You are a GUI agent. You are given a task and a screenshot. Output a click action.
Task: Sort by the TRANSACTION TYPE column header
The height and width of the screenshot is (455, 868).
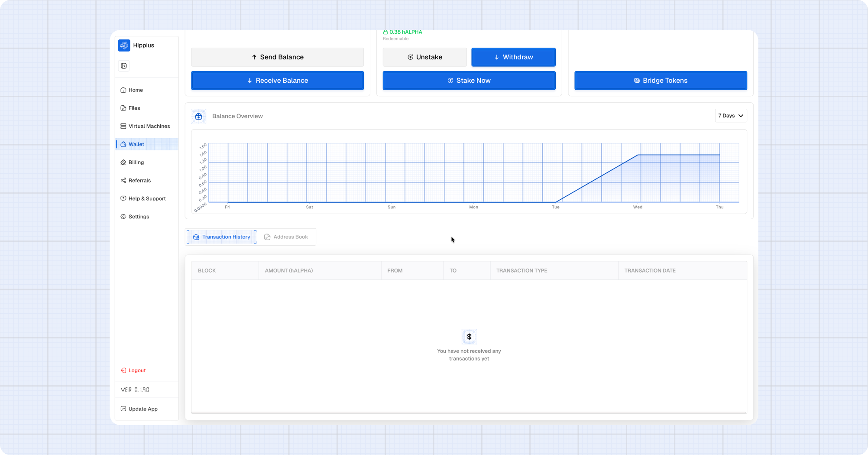click(x=521, y=270)
